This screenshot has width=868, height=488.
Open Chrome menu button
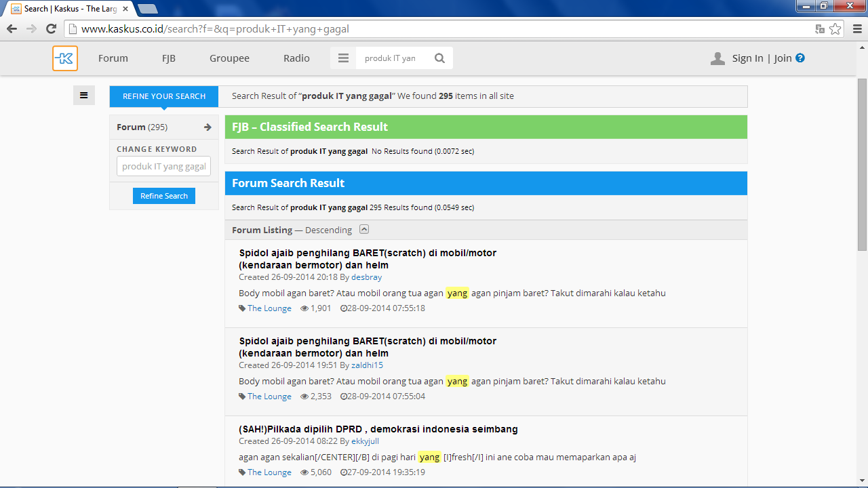click(x=856, y=29)
